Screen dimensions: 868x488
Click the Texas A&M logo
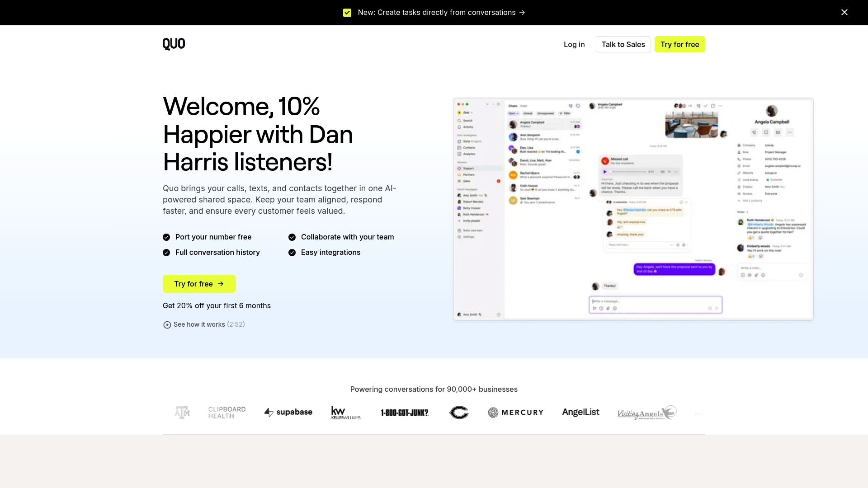pos(182,412)
